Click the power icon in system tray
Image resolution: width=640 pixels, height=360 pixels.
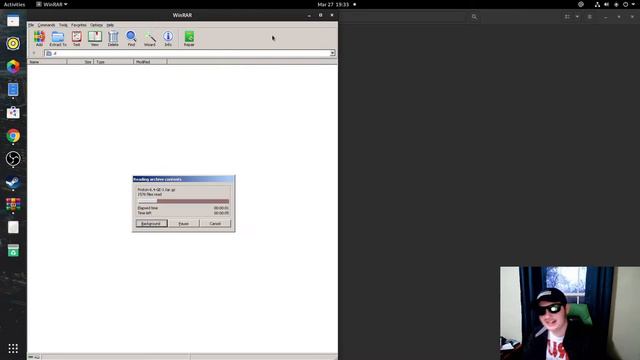[625, 4]
